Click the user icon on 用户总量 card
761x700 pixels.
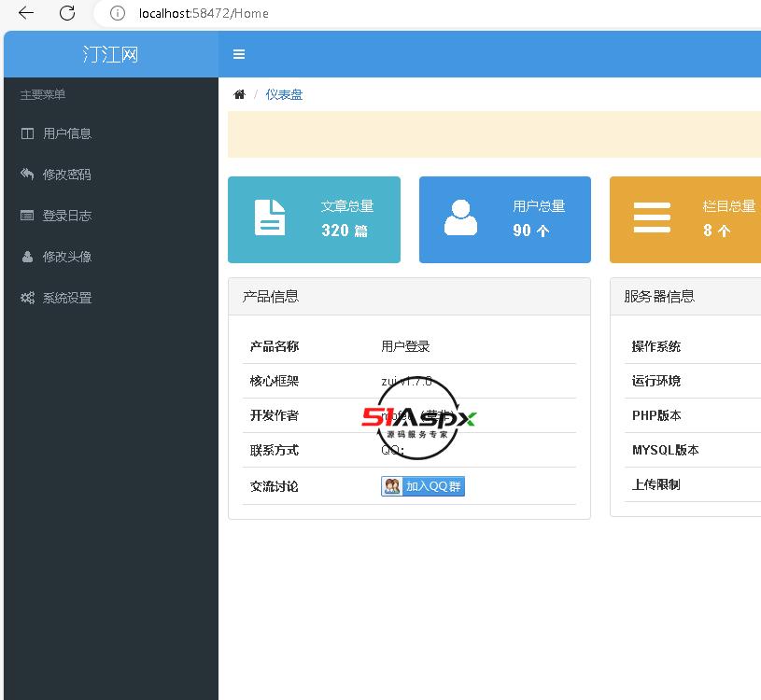(x=460, y=217)
